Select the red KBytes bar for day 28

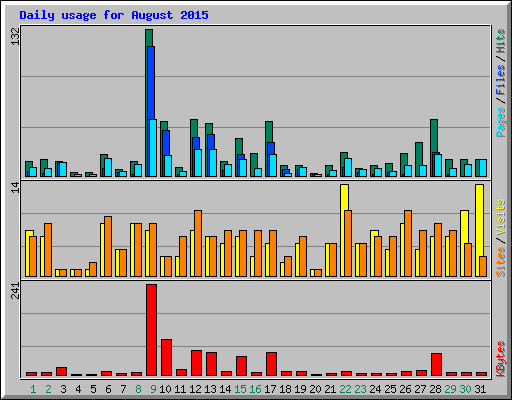pyautogui.click(x=436, y=365)
